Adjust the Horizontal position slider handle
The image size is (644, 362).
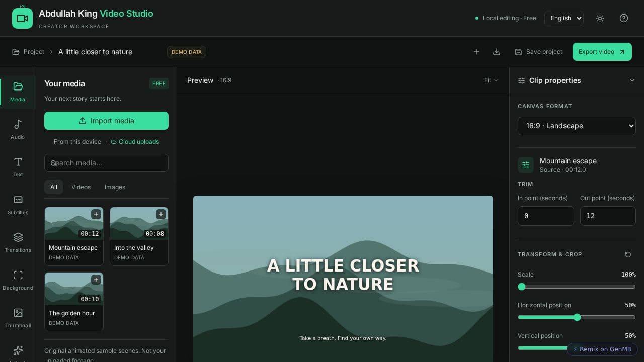tap(577, 317)
